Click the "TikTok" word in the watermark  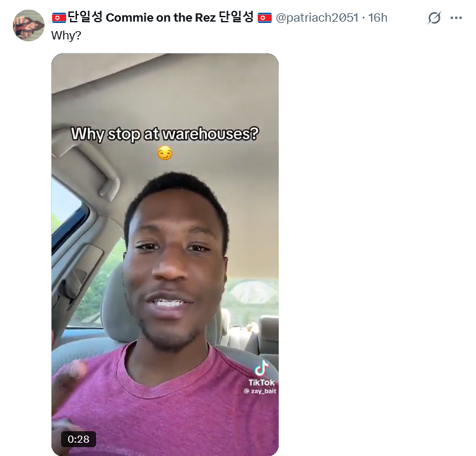[262, 382]
